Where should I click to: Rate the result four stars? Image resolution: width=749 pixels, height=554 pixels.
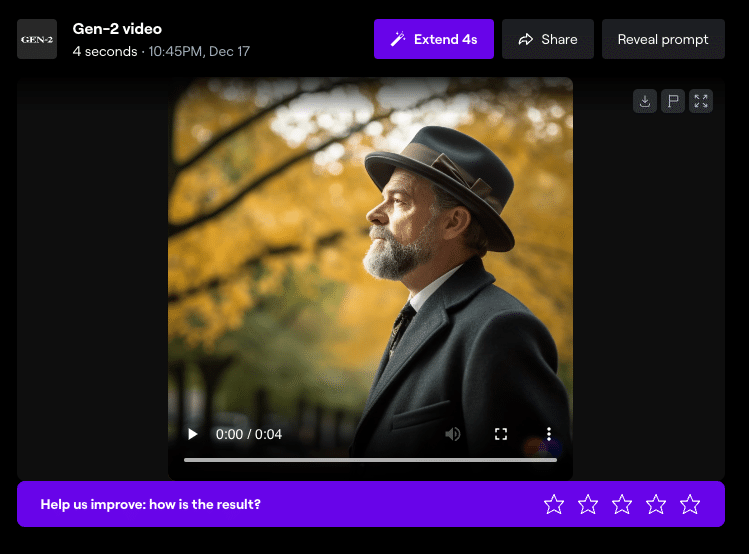pos(656,504)
